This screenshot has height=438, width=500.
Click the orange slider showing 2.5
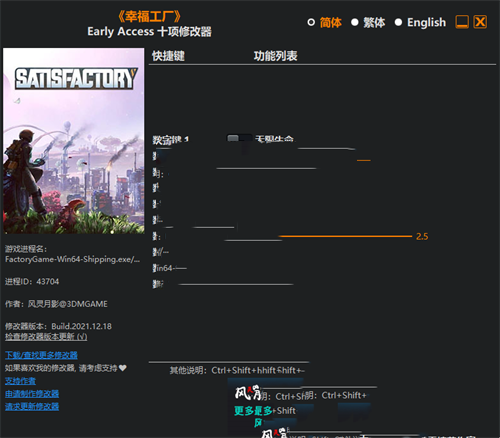pos(345,236)
